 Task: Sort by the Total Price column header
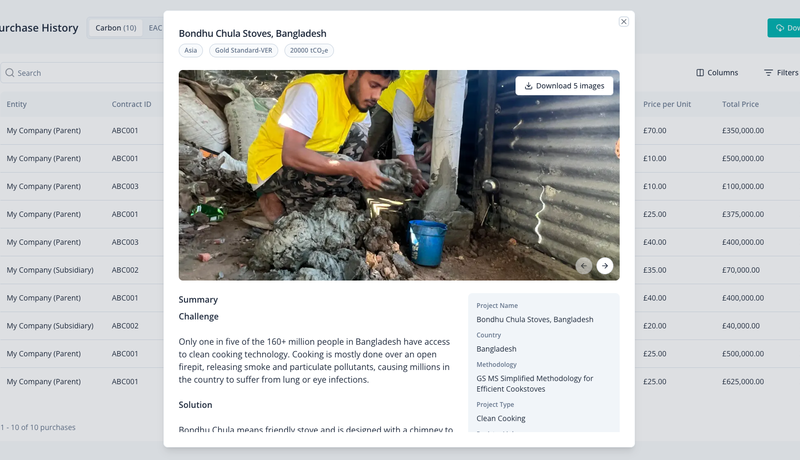740,104
